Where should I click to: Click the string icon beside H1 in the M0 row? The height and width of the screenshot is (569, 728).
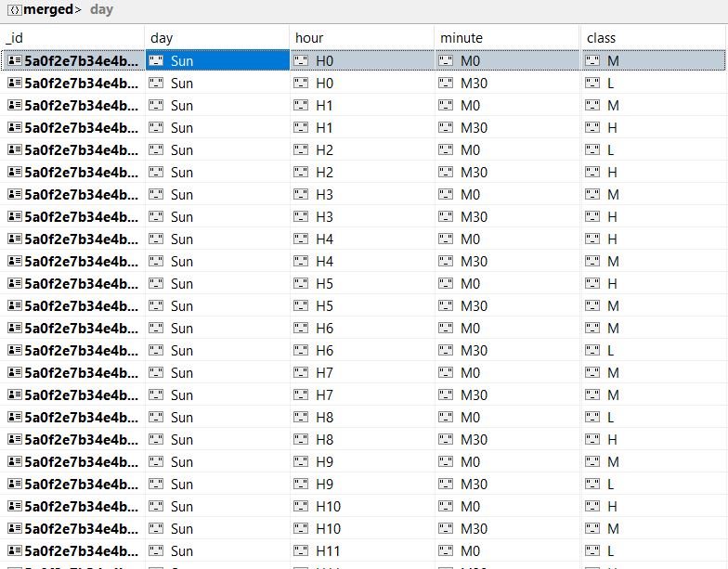301,105
